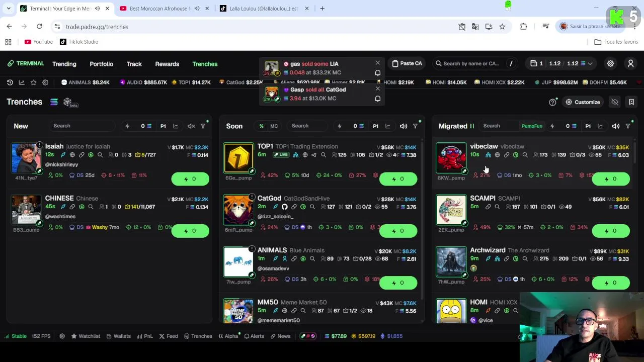Toggle the PumpFun filter in Migrated column
Viewport: 644px width, 362px height.
click(532, 126)
